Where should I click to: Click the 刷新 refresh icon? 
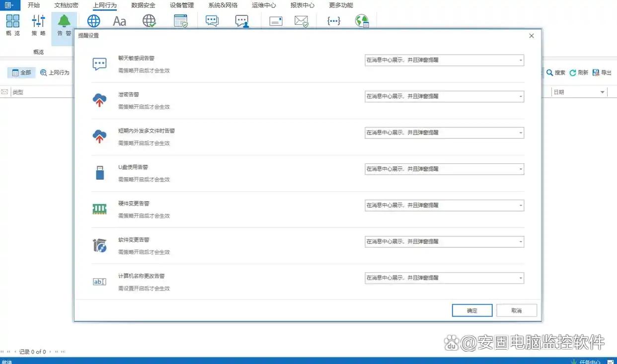573,73
